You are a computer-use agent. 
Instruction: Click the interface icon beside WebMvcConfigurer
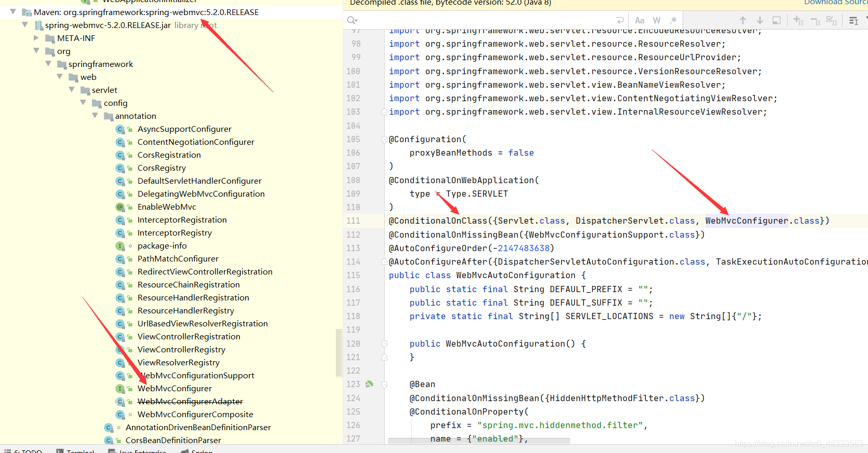(x=120, y=389)
